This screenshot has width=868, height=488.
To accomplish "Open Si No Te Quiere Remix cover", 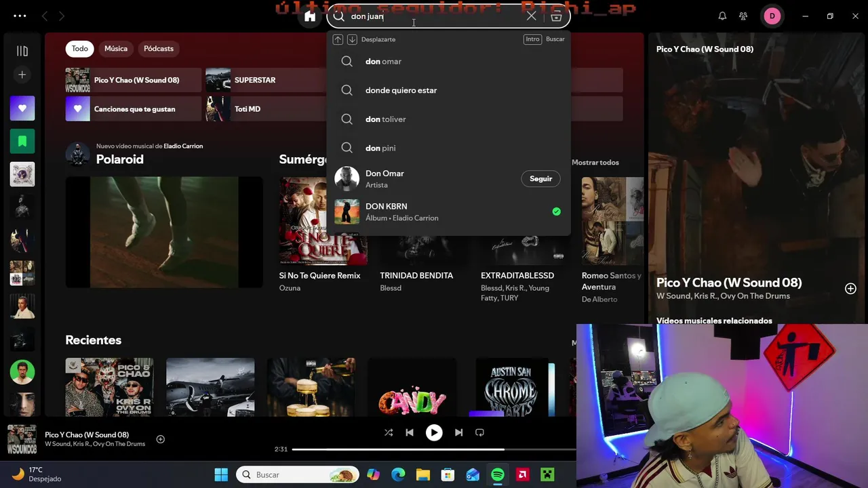I will click(x=323, y=221).
